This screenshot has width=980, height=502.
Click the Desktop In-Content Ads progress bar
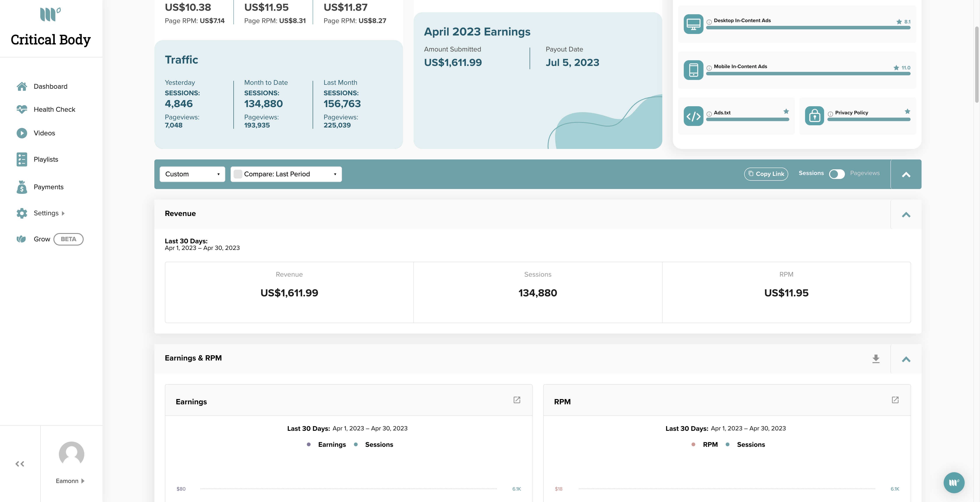(x=808, y=28)
